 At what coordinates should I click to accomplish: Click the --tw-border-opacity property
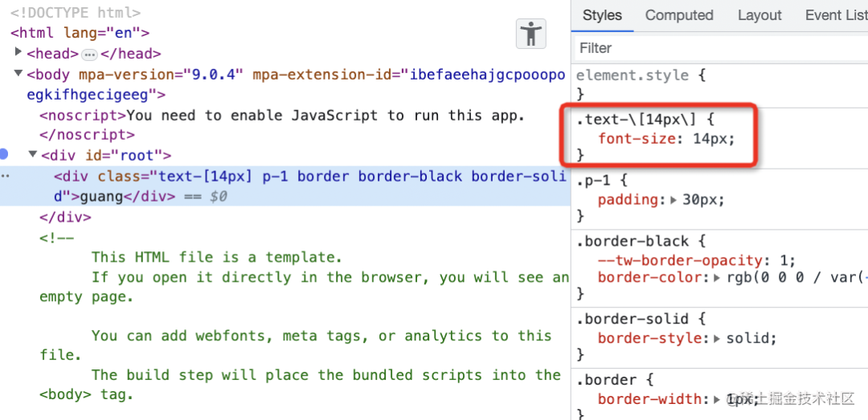[x=681, y=260]
